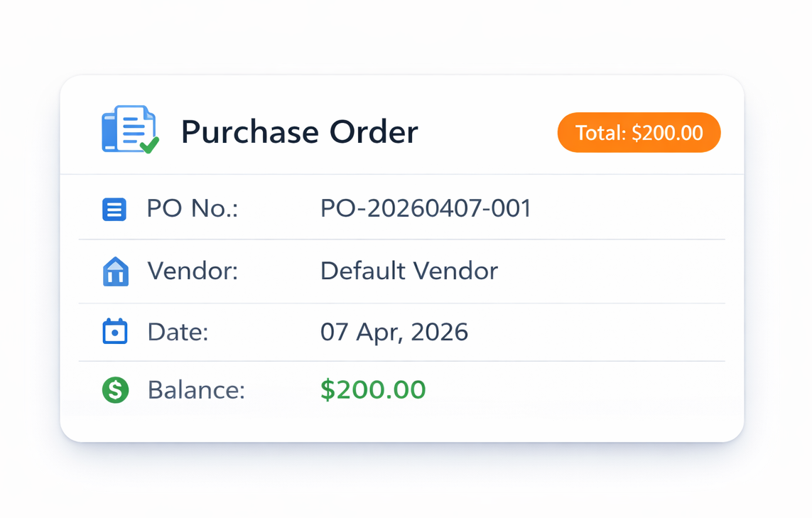Click the Purchase Order title text

299,131
